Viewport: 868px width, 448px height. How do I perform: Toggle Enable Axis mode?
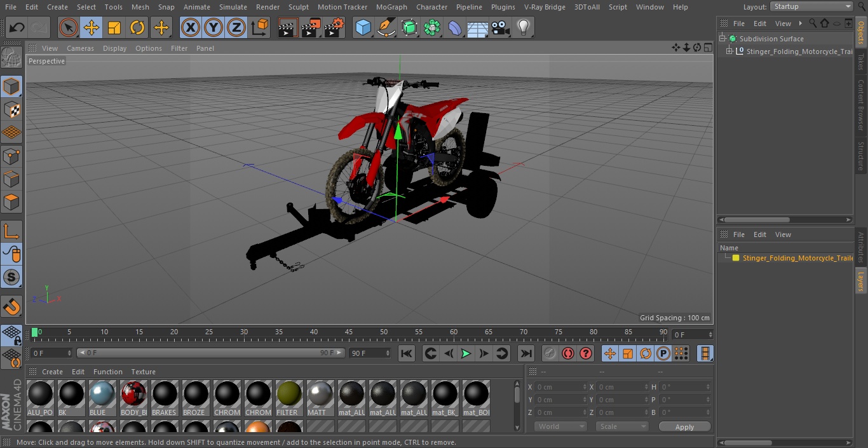click(x=11, y=231)
